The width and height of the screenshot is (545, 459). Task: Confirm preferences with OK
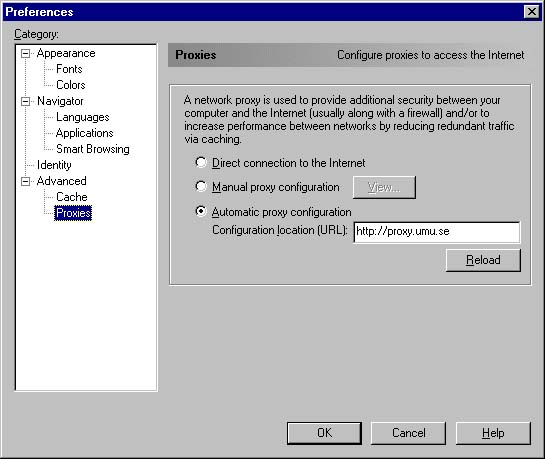point(324,433)
